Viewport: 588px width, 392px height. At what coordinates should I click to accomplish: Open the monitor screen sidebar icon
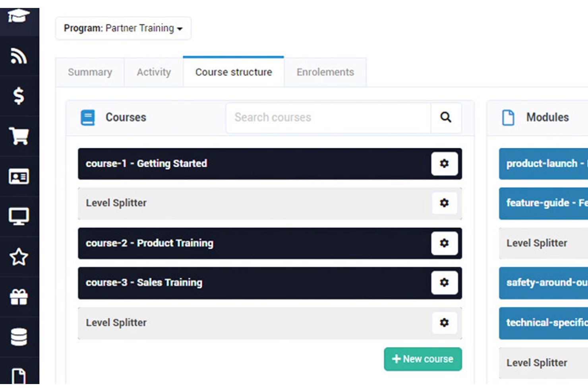[x=19, y=216]
